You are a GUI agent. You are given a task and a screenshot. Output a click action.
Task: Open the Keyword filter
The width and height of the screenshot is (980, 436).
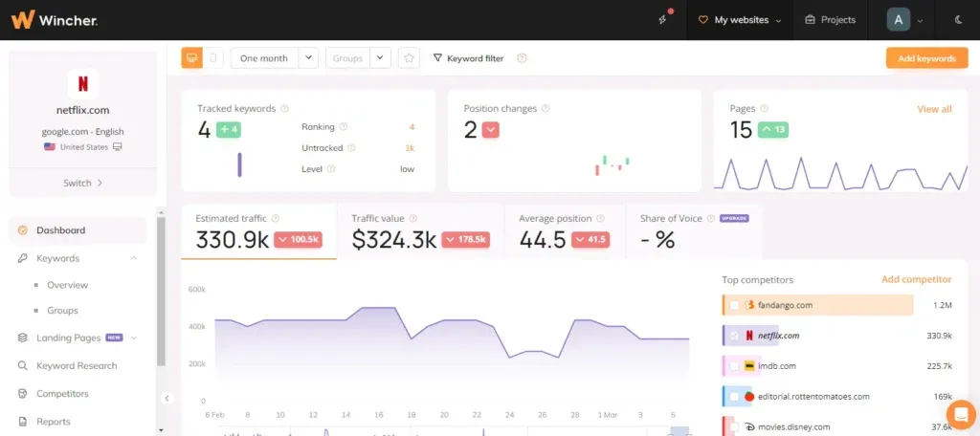(x=468, y=58)
